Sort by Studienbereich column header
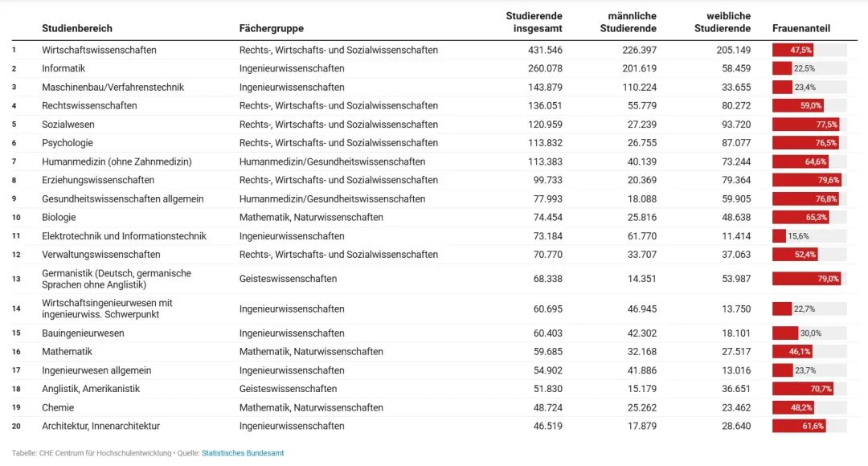The image size is (868, 466). point(77,28)
